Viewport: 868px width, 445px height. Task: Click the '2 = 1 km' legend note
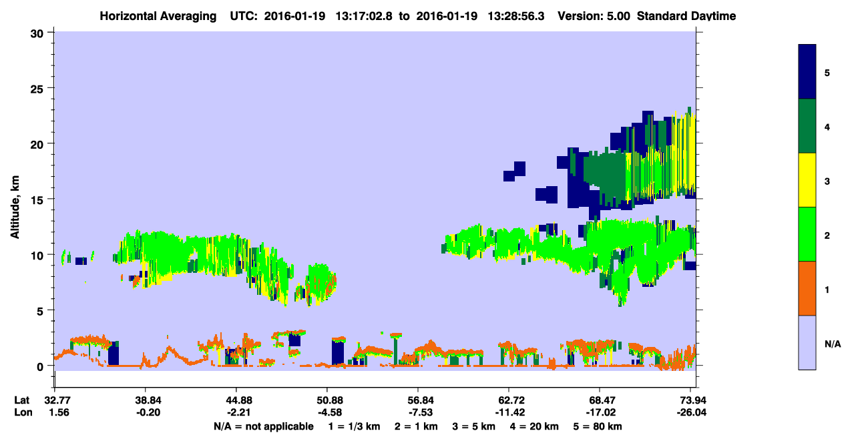coord(415,426)
